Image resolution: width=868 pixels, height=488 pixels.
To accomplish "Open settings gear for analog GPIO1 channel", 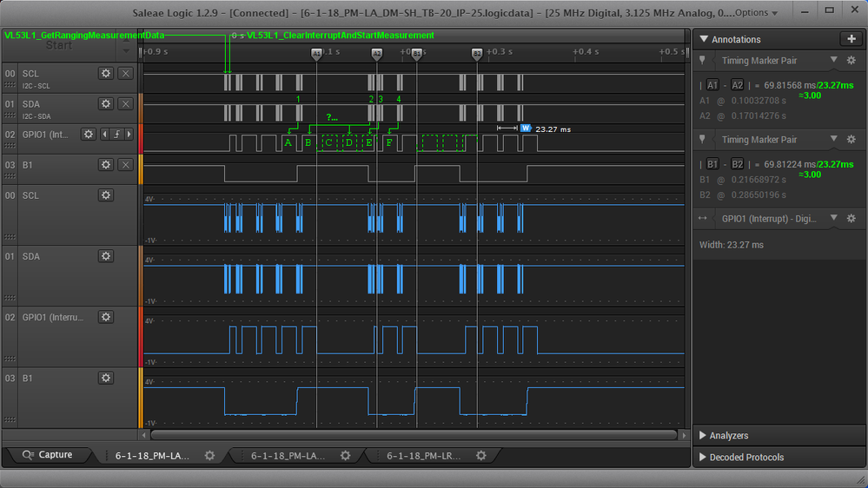I will click(x=106, y=317).
